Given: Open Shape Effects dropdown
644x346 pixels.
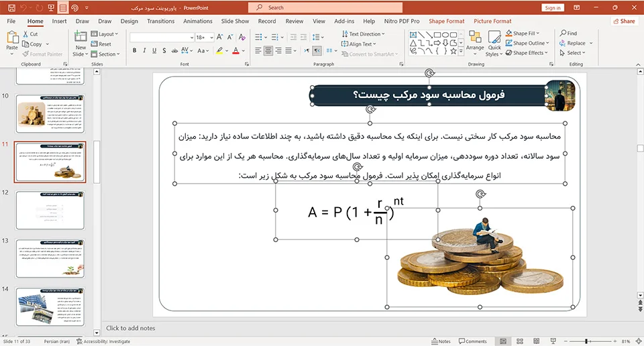Looking at the screenshot, I should pyautogui.click(x=527, y=52).
